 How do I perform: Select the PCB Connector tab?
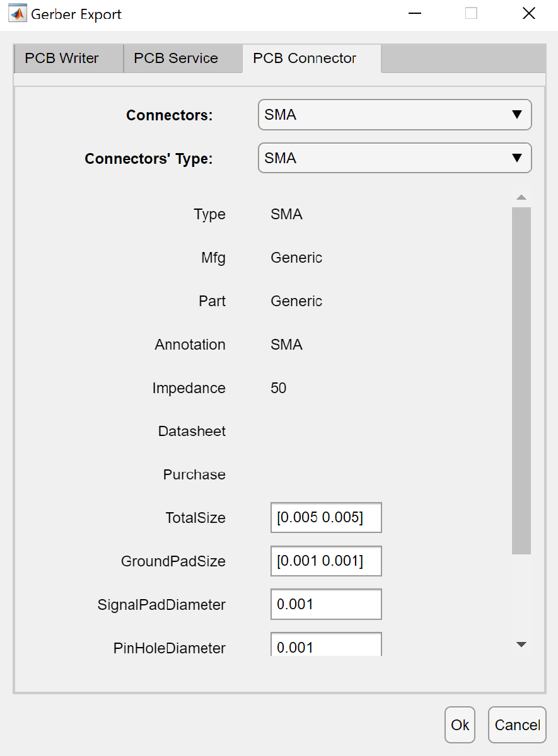click(305, 59)
